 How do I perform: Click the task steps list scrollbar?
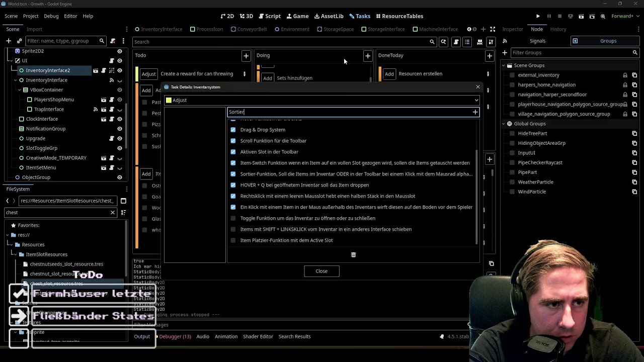click(476, 196)
